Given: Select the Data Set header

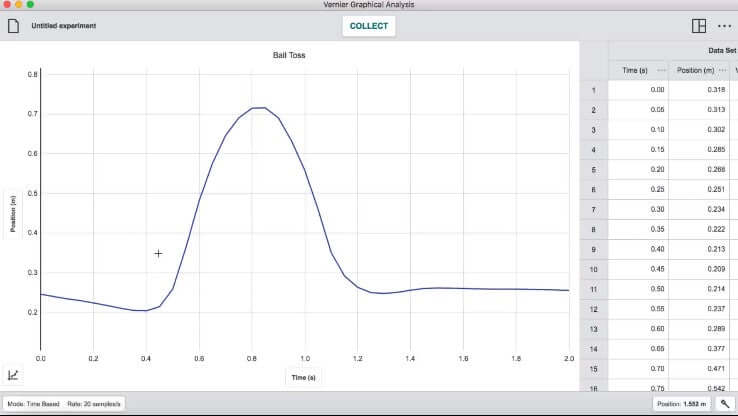Looking at the screenshot, I should pyautogui.click(x=722, y=50).
